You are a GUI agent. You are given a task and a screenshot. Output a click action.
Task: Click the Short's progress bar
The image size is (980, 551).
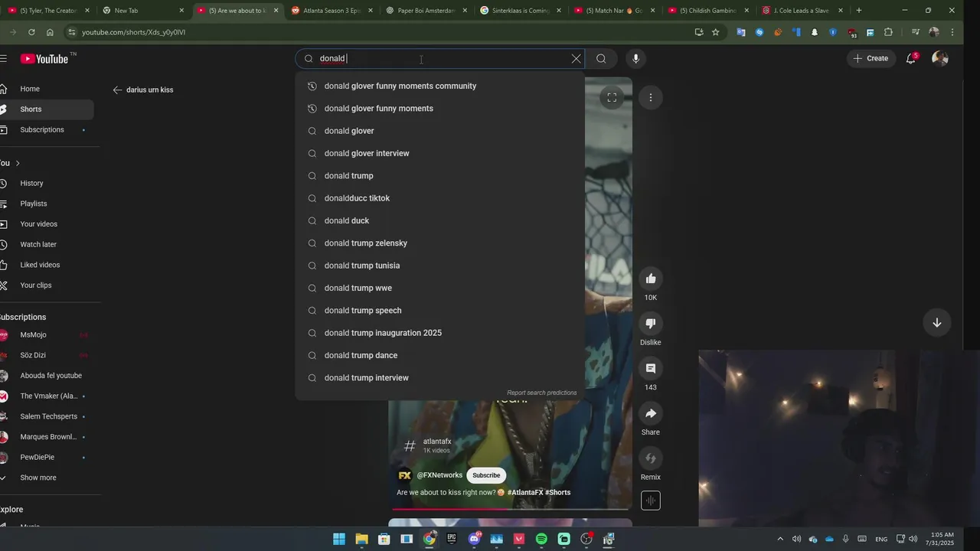511,509
